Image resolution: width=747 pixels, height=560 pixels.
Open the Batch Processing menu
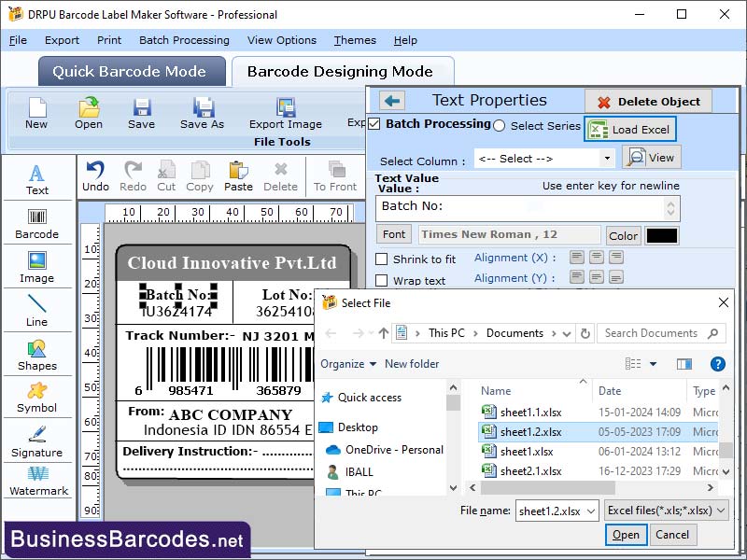(x=185, y=40)
